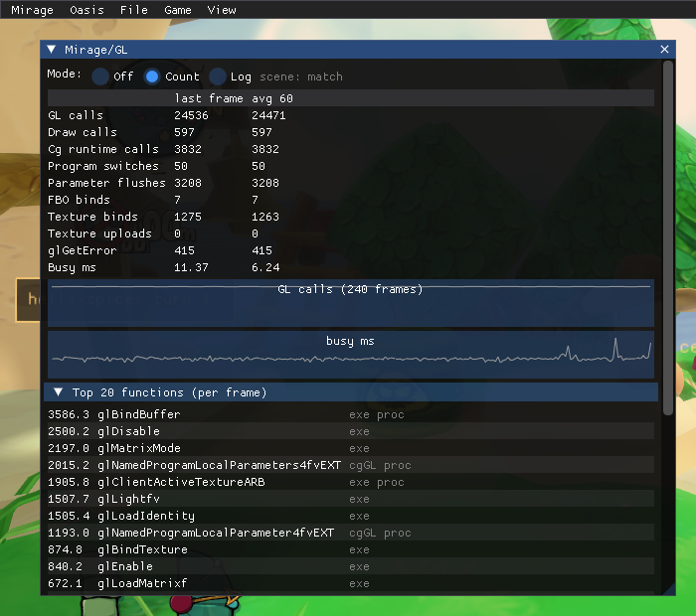Select the Count mode radio button

pyautogui.click(x=152, y=77)
